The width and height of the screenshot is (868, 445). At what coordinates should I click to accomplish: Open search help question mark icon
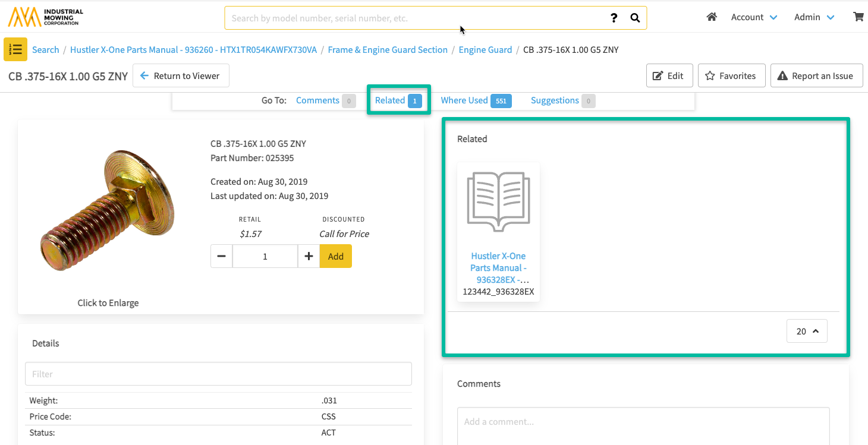point(614,18)
